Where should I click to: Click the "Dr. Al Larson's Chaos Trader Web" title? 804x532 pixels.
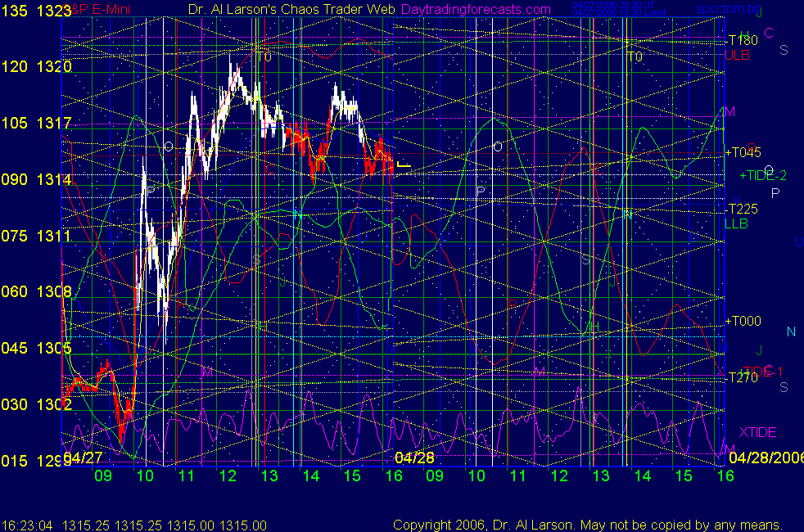coord(291,9)
